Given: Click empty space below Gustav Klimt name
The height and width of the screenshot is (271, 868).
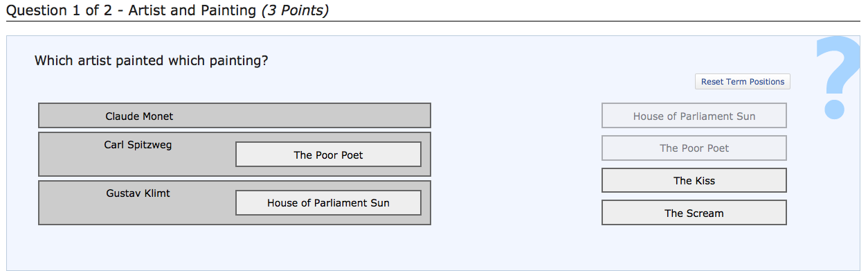Looking at the screenshot, I should coord(138,213).
